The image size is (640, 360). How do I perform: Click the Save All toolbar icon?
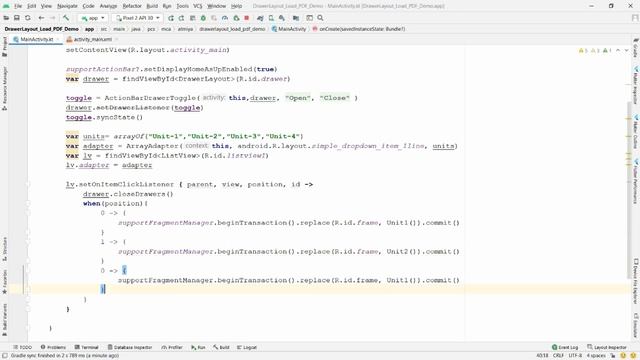tap(17, 18)
